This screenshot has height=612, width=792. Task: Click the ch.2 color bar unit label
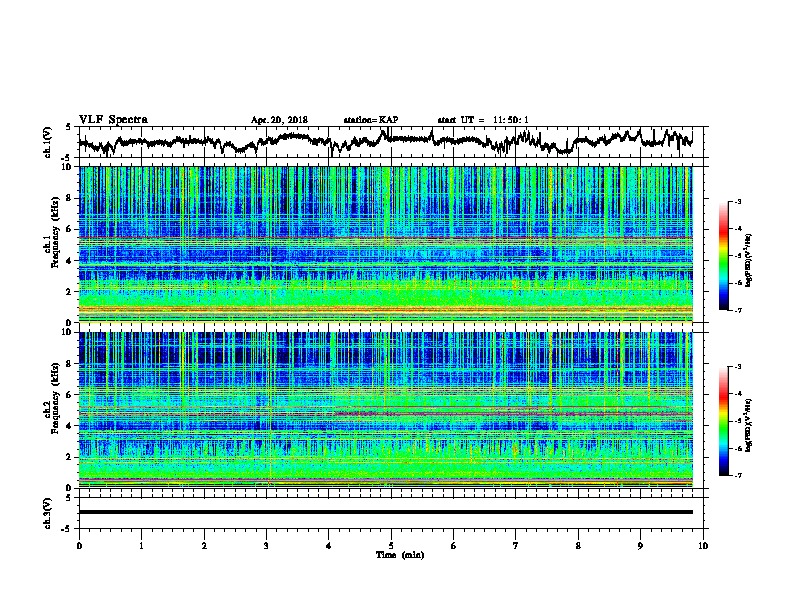749,425
